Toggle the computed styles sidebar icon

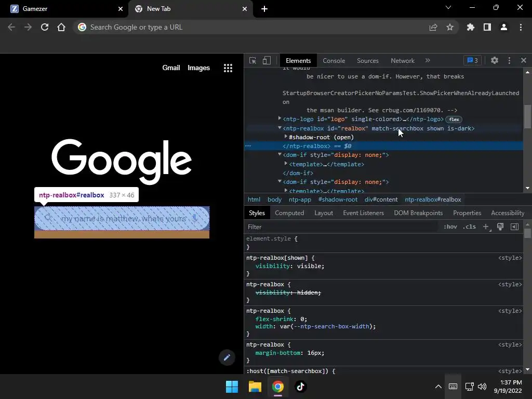pyautogui.click(x=514, y=227)
